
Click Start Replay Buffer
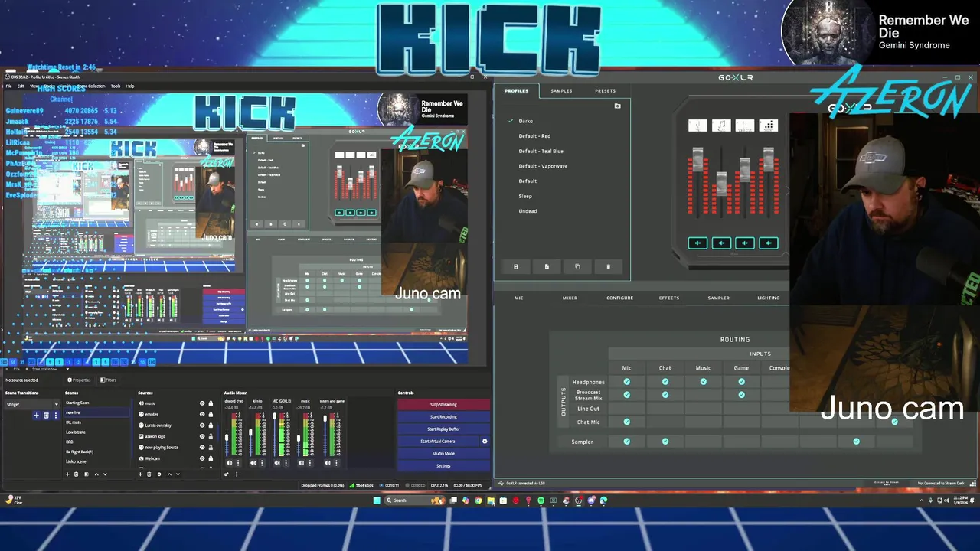coord(443,429)
